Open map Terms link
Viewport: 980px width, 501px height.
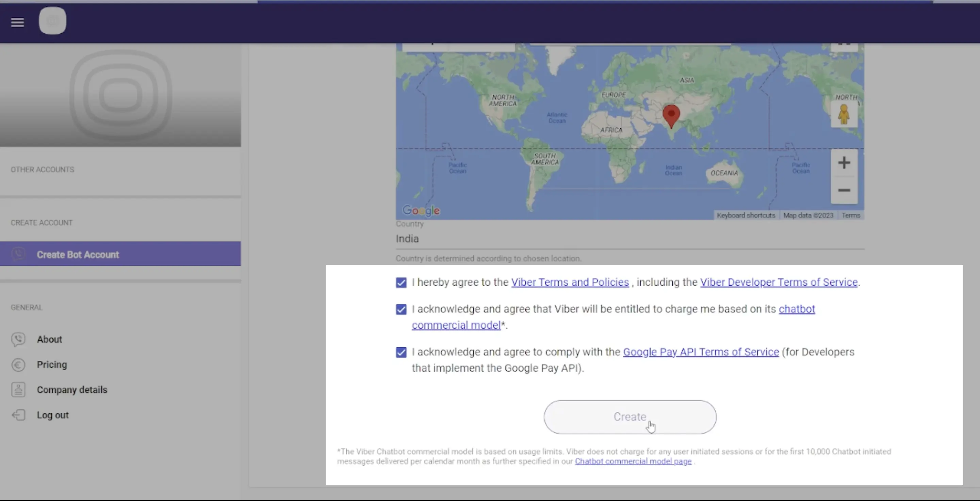[x=851, y=215]
